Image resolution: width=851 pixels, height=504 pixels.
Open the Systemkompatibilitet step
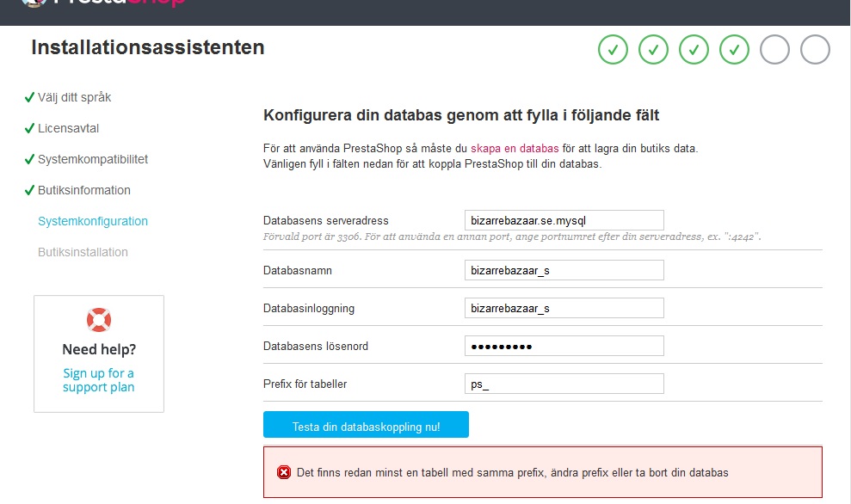[x=93, y=159]
